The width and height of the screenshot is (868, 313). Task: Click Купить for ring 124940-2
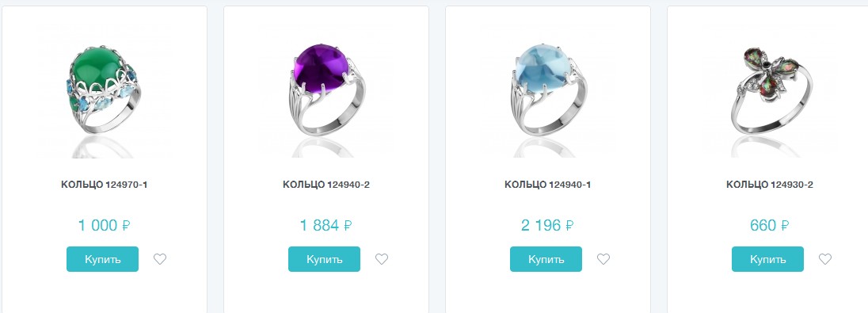click(x=325, y=259)
